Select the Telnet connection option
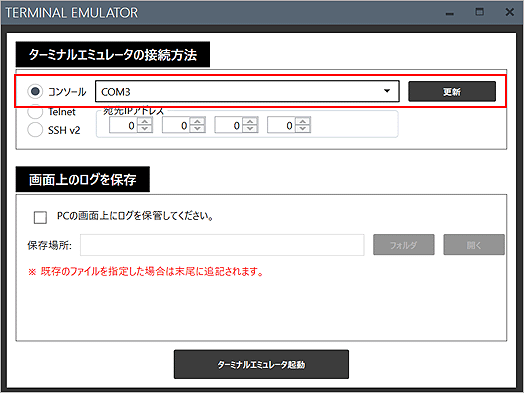This screenshot has height=393, width=524. [x=35, y=112]
